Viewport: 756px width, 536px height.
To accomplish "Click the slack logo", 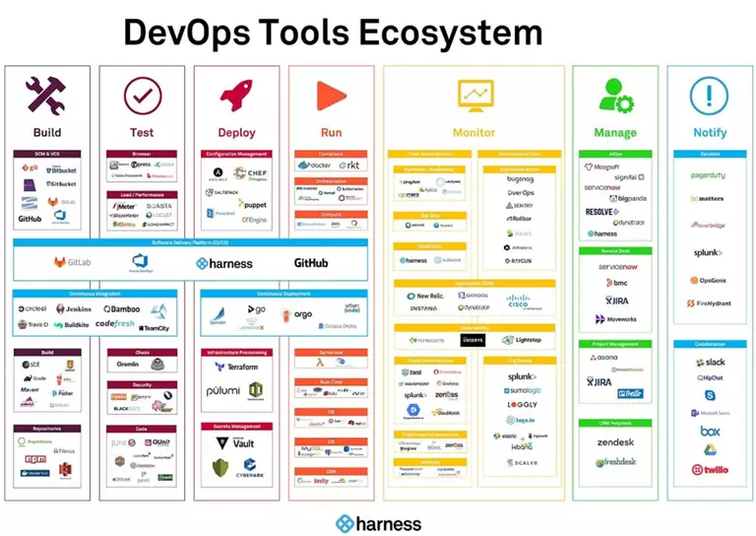I will point(710,362).
